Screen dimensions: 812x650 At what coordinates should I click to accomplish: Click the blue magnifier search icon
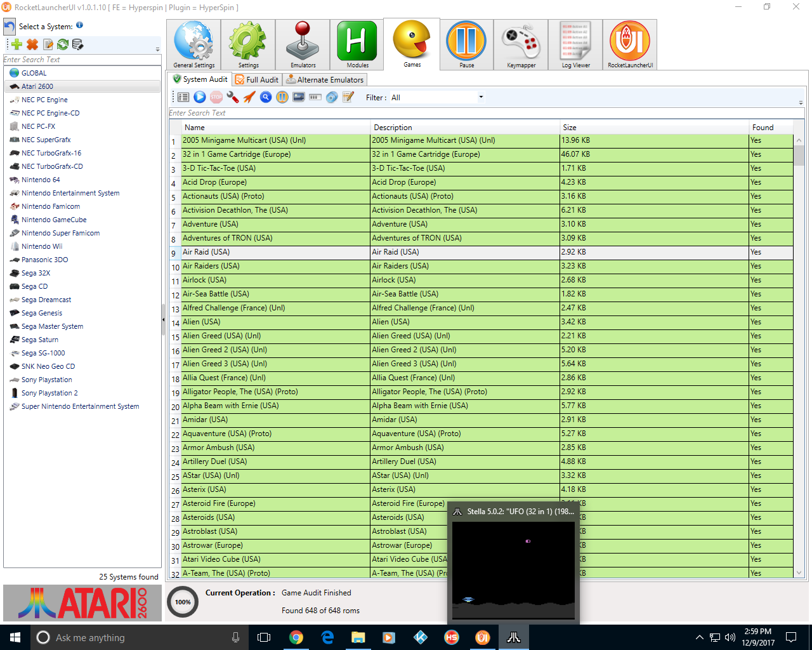[x=266, y=97]
